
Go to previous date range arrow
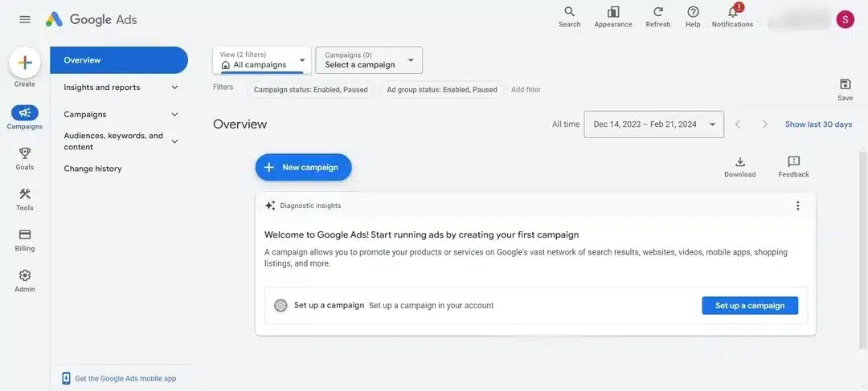pos(738,124)
